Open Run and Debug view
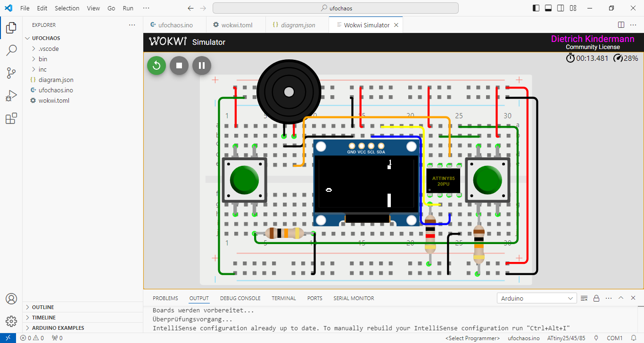This screenshot has height=343, width=644. (11, 96)
